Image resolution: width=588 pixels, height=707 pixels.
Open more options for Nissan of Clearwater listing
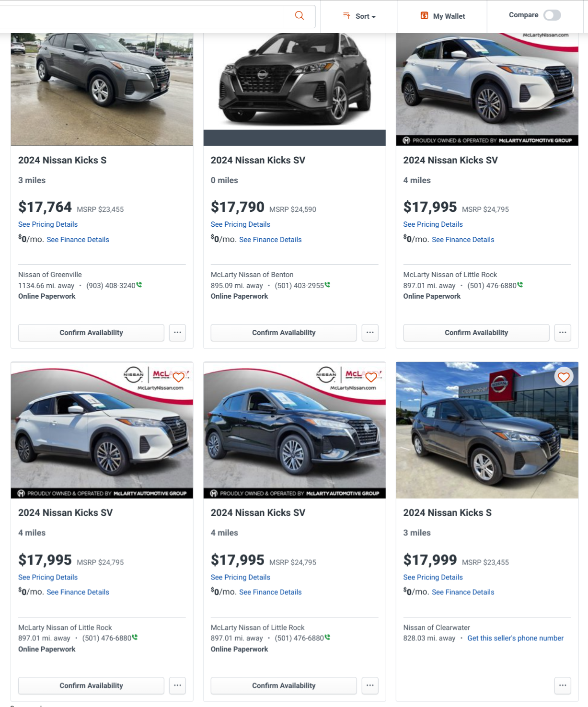click(x=563, y=685)
